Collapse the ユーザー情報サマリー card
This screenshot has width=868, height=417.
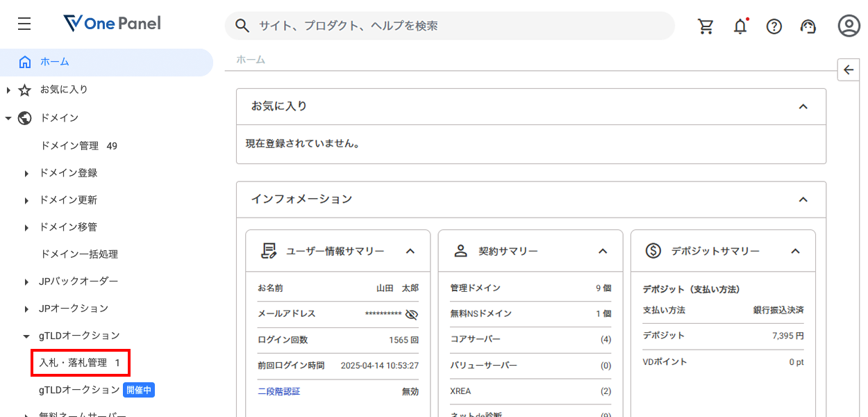410,251
